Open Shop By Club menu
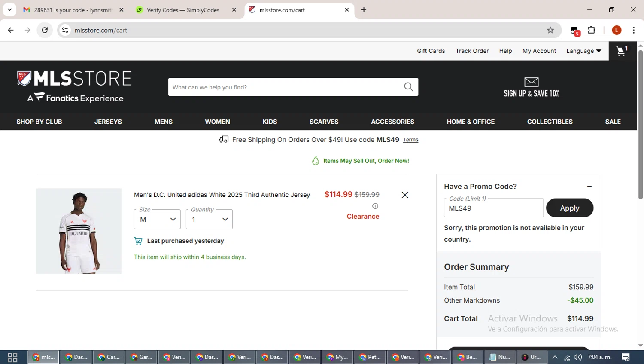 [x=39, y=122]
